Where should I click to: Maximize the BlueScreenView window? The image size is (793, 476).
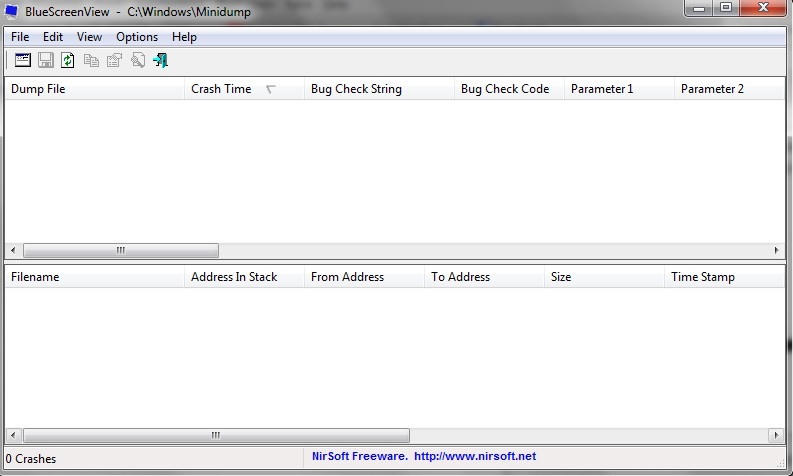[726, 9]
